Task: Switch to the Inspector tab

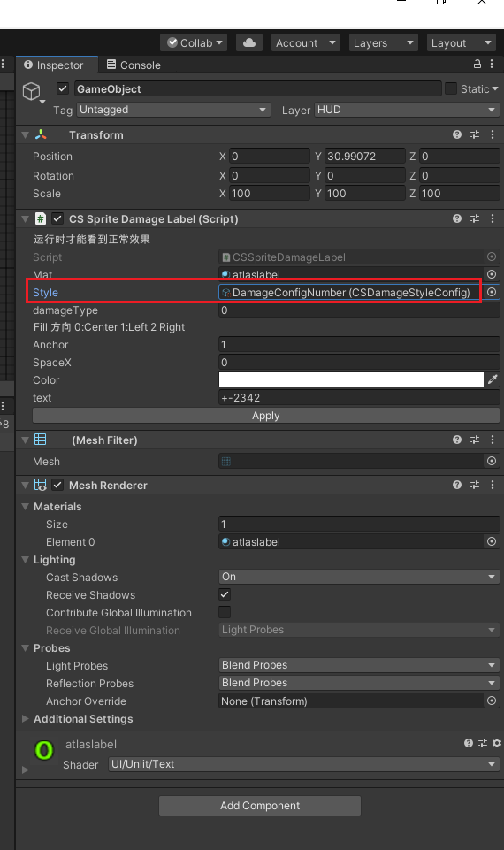Action: tap(57, 65)
